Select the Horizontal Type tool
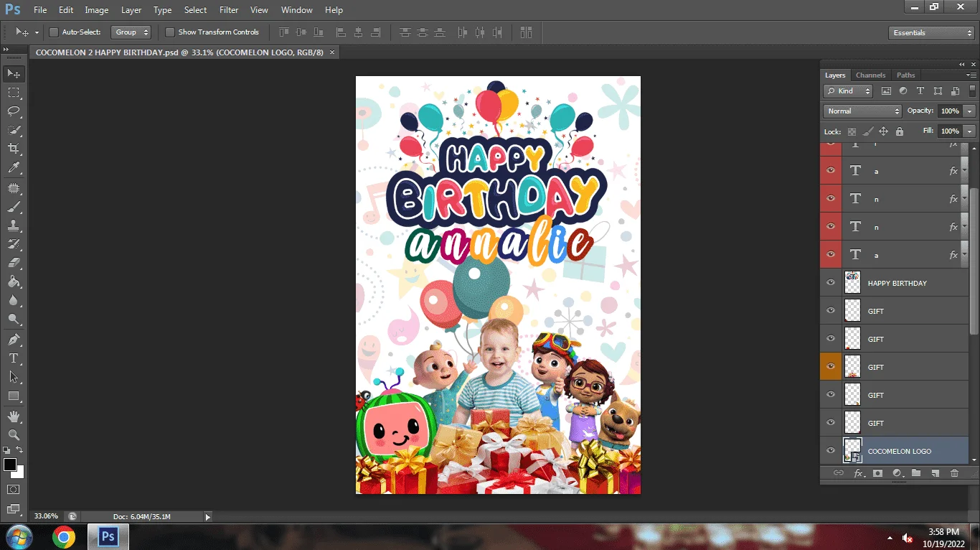980x550 pixels. pyautogui.click(x=14, y=358)
